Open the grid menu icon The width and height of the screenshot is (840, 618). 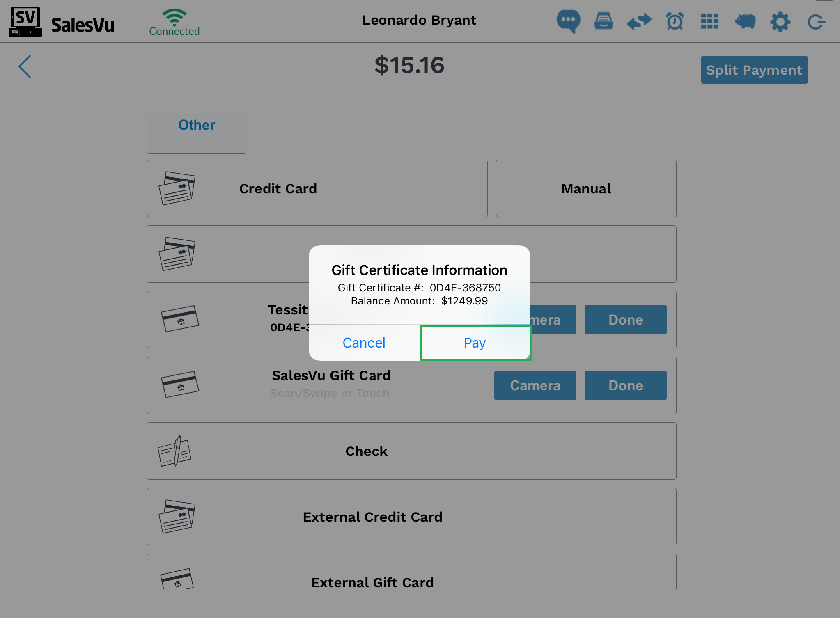710,21
